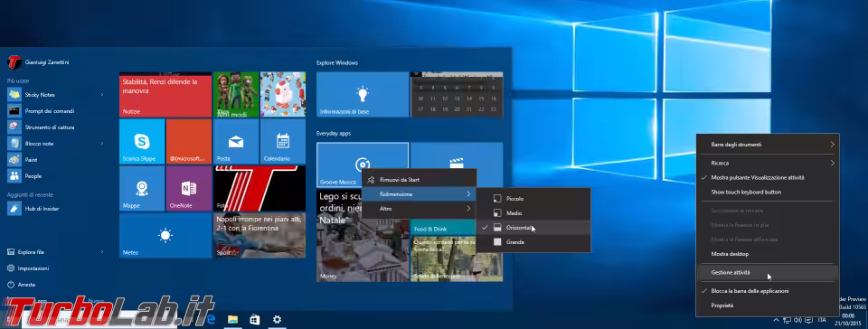Open the volume icon in system tray
Screen dimensions: 868x329
[797, 320]
